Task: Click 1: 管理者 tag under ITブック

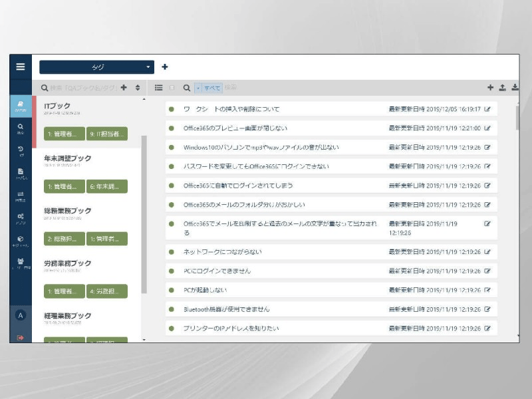Action: click(x=65, y=134)
